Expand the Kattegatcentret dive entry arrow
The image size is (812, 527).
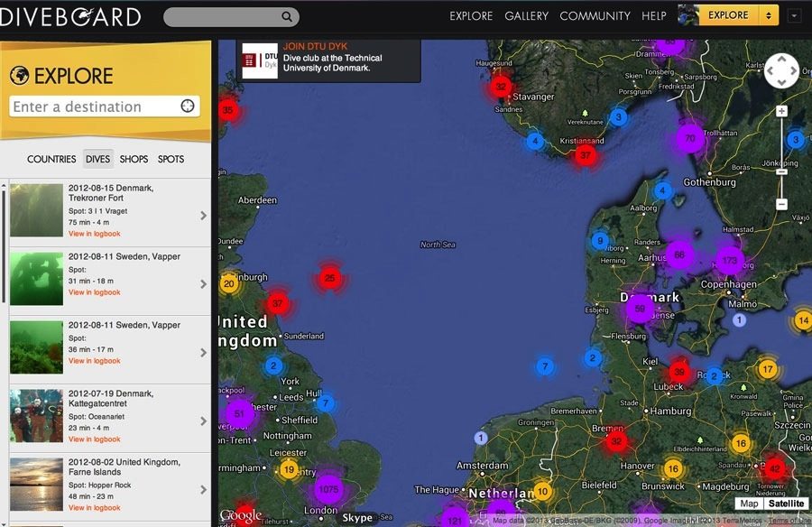204,421
